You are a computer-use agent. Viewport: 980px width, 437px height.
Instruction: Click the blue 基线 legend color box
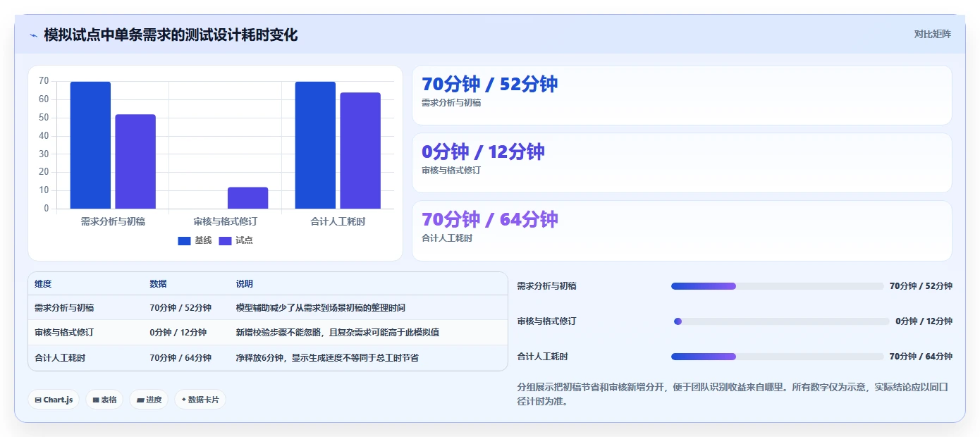pyautogui.click(x=184, y=240)
